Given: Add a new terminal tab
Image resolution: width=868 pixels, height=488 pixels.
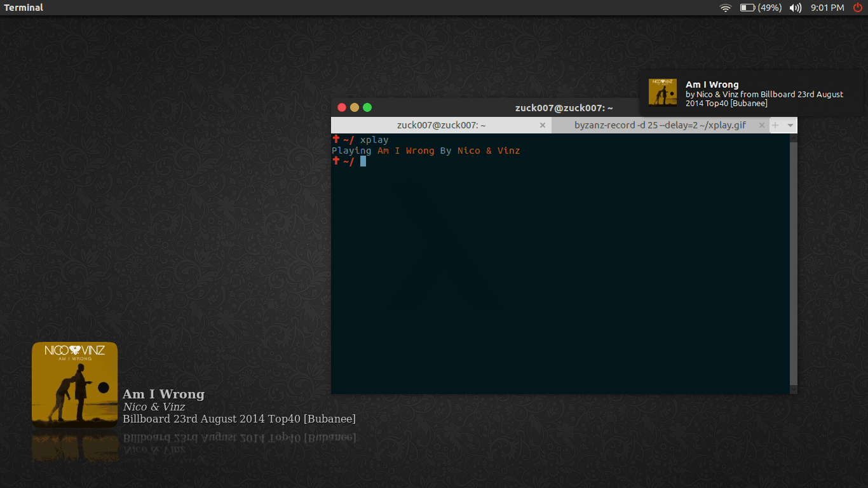Looking at the screenshot, I should pyautogui.click(x=775, y=125).
